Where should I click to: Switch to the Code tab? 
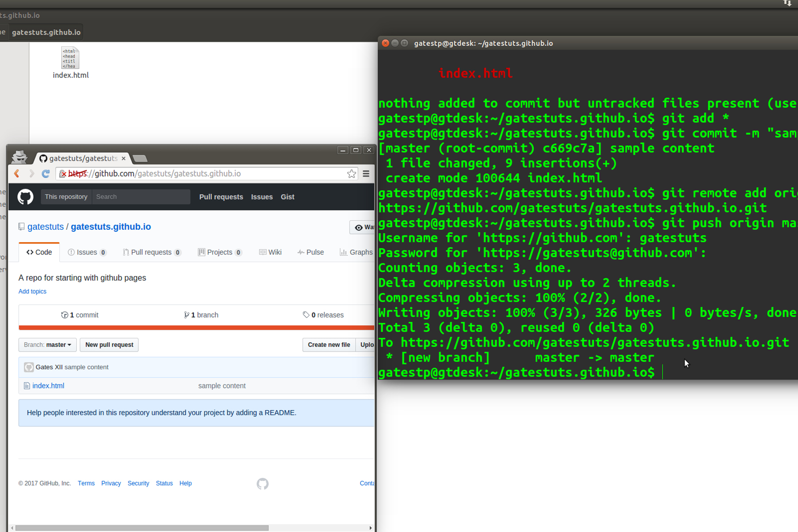click(39, 252)
